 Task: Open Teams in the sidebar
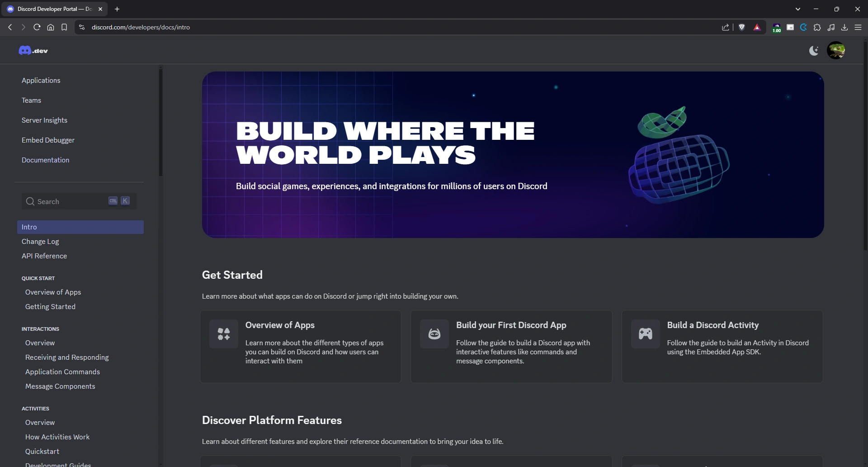(x=31, y=100)
